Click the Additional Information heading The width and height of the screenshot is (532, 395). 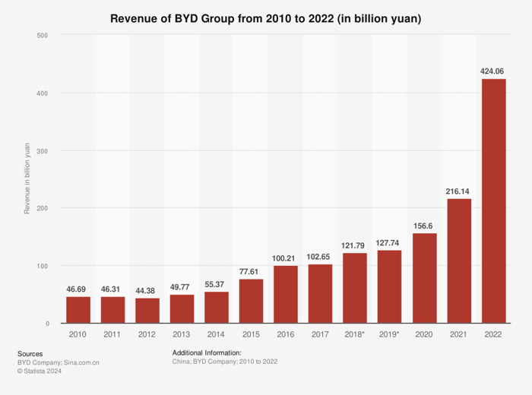click(206, 353)
